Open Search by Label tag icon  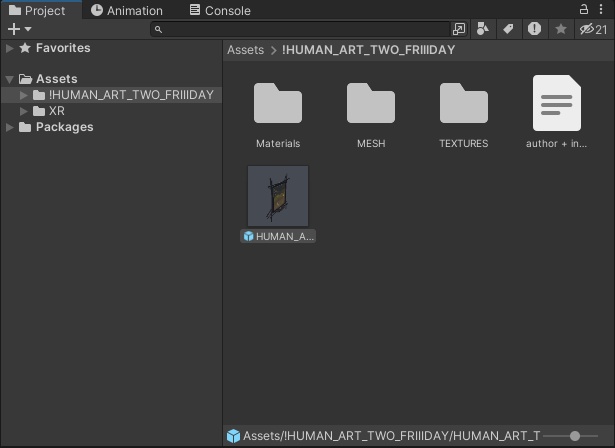pyautogui.click(x=508, y=29)
